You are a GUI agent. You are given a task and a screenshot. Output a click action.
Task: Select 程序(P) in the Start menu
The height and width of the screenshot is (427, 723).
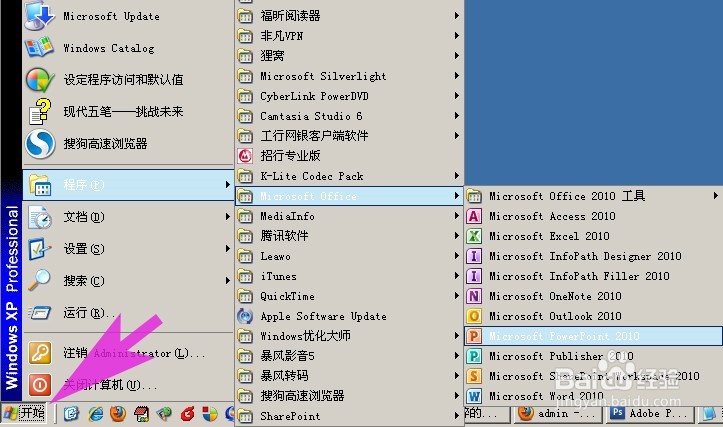(128, 185)
